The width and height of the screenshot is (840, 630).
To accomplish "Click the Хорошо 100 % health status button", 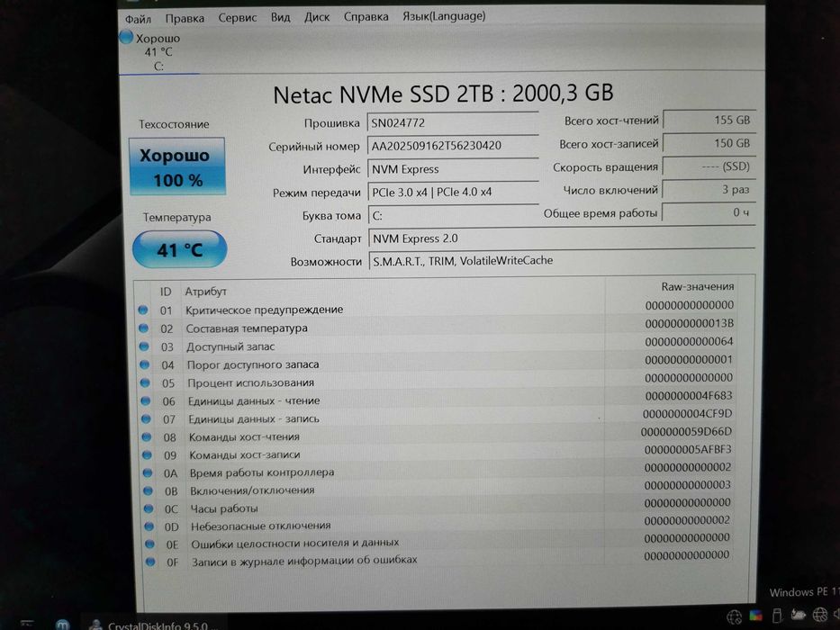I will coord(177,166).
